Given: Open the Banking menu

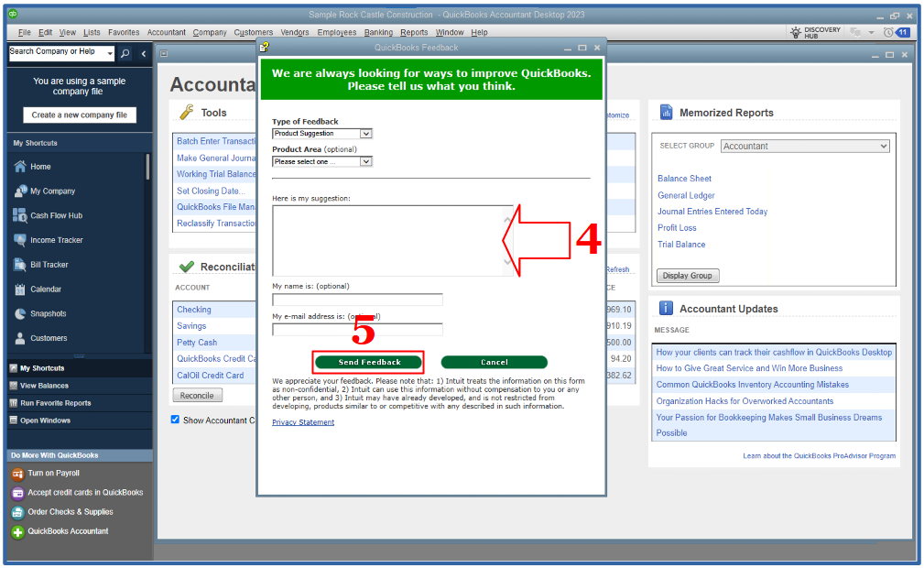Looking at the screenshot, I should point(378,32).
